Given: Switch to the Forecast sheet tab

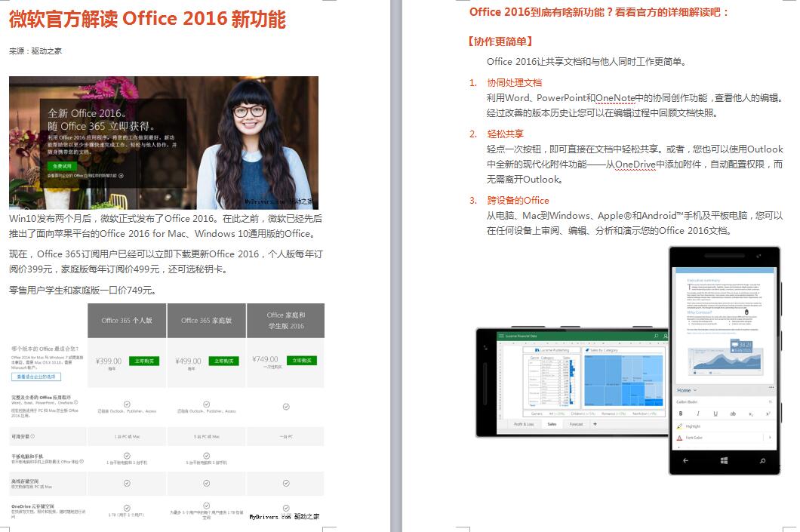Looking at the screenshot, I should 576,424.
